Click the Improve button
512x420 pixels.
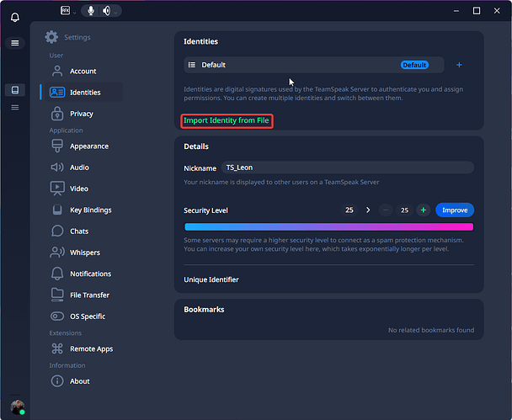click(x=455, y=210)
